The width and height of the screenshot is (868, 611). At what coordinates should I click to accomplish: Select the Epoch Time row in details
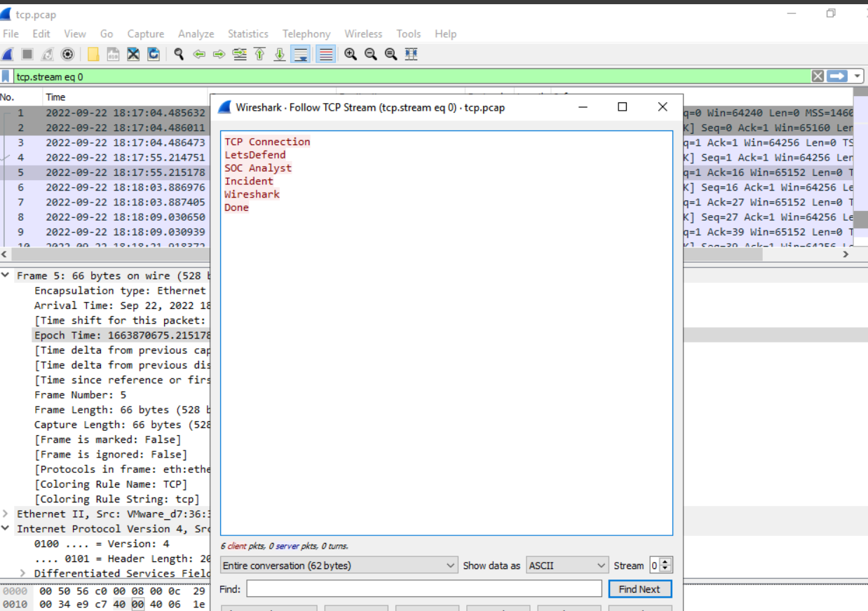[x=121, y=335]
